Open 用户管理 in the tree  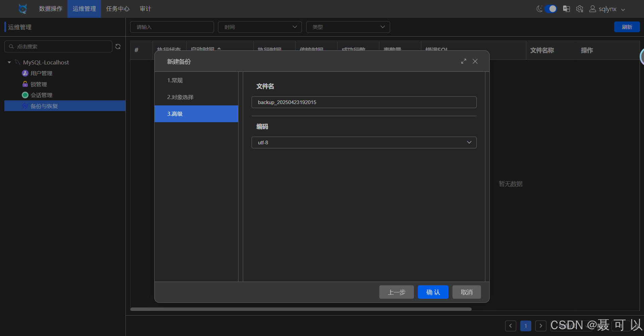[41, 73]
